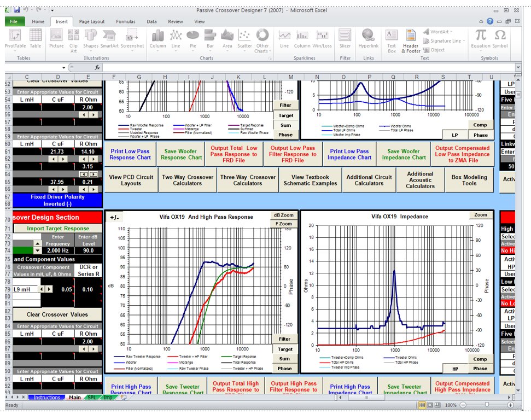Click Box Modeling Tools button
The height and width of the screenshot is (420, 531).
(x=469, y=180)
